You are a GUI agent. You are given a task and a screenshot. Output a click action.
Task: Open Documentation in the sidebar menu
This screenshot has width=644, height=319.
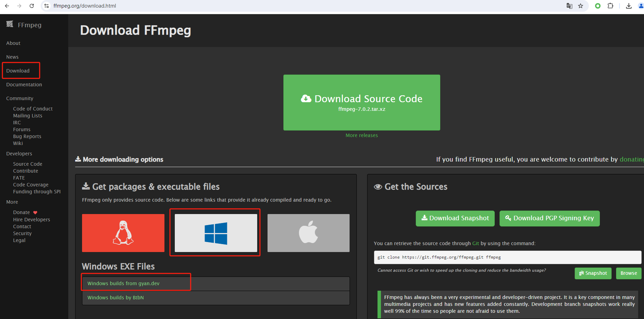click(24, 85)
